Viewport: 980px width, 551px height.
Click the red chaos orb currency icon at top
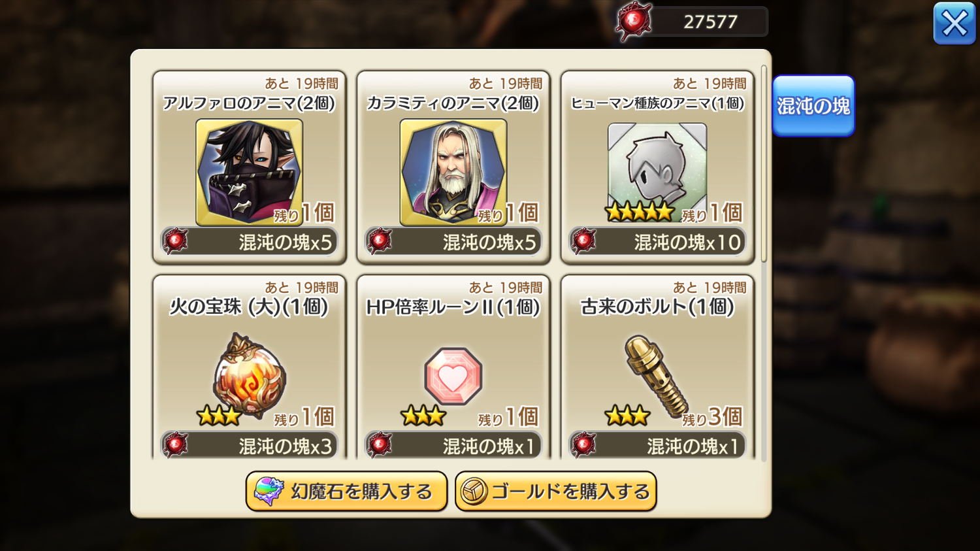634,22
